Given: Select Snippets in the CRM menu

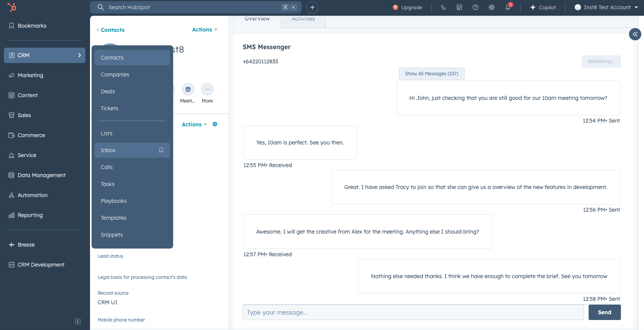Looking at the screenshot, I should coord(132,235).
